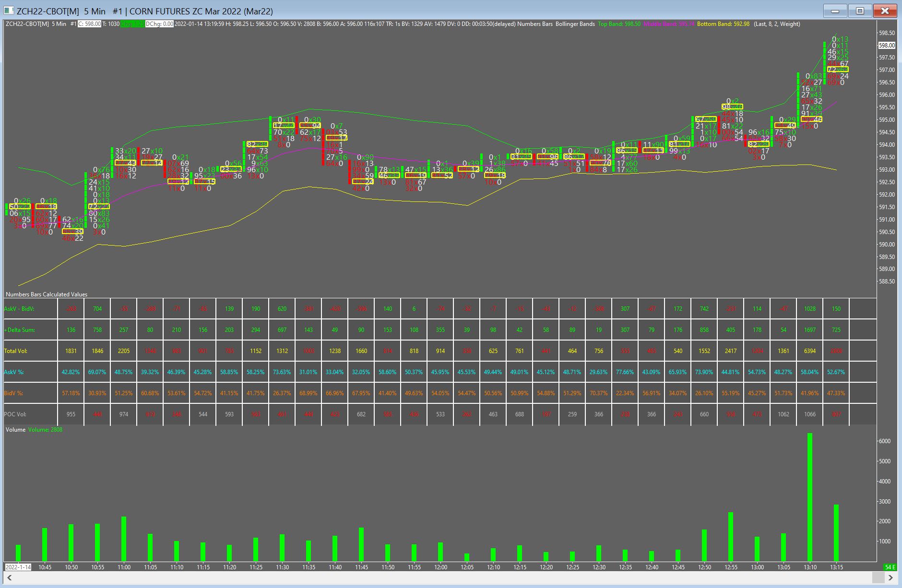
Task: Click the AskV - BidV row label
Action: [x=19, y=309]
